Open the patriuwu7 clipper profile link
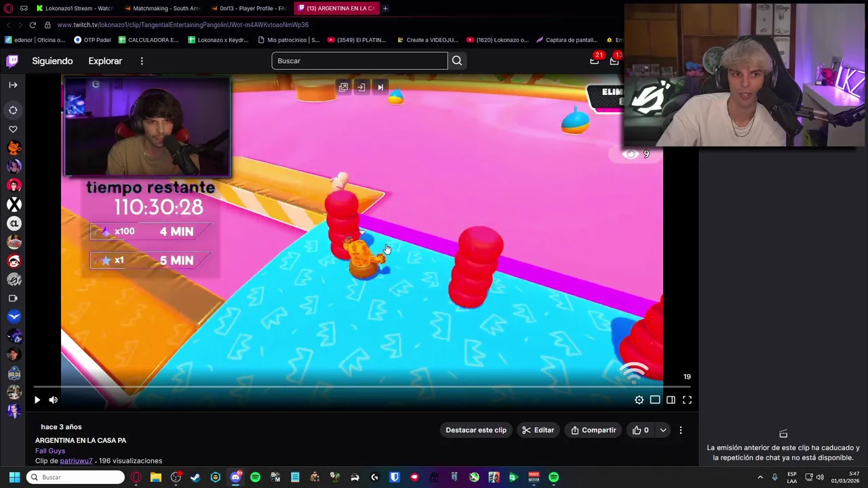 (x=76, y=461)
